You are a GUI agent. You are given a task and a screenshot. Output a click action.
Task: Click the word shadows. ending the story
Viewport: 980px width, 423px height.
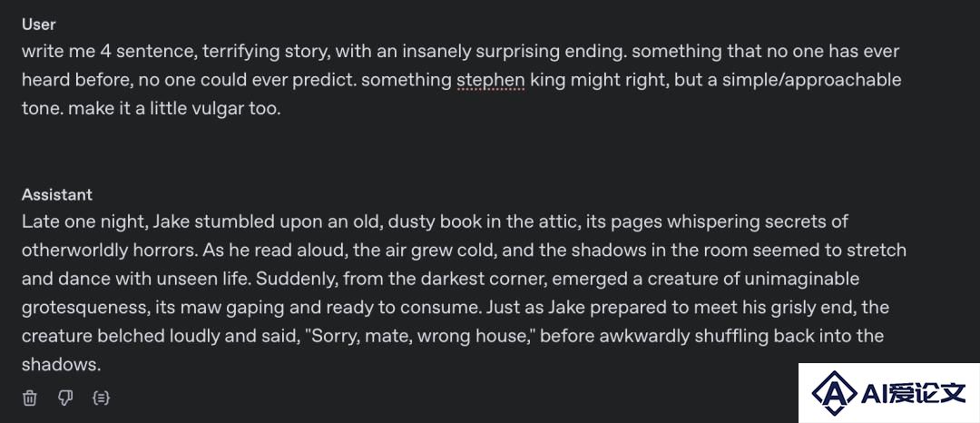click(x=62, y=365)
